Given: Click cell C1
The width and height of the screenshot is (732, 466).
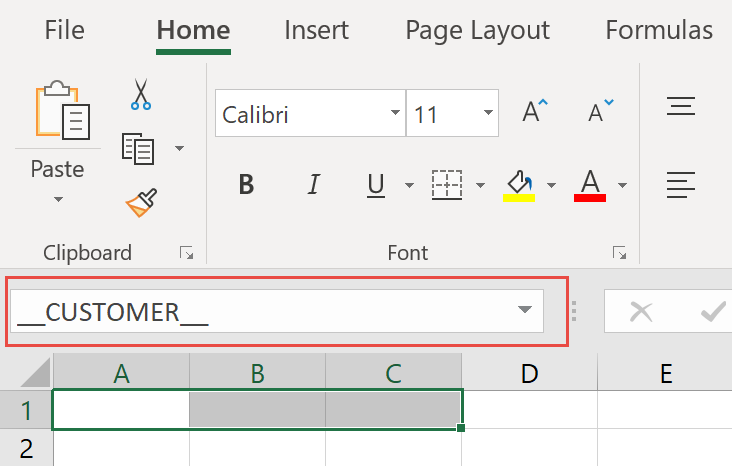Looking at the screenshot, I should pos(394,410).
